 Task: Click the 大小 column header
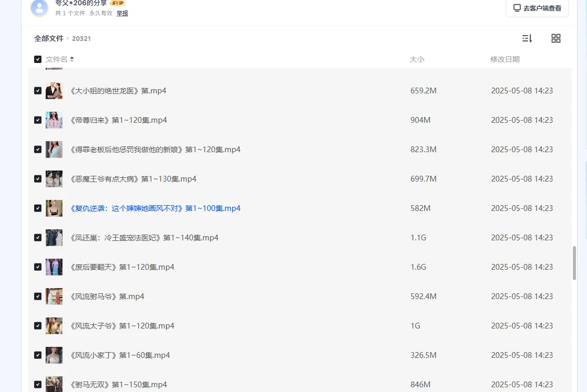click(x=416, y=59)
